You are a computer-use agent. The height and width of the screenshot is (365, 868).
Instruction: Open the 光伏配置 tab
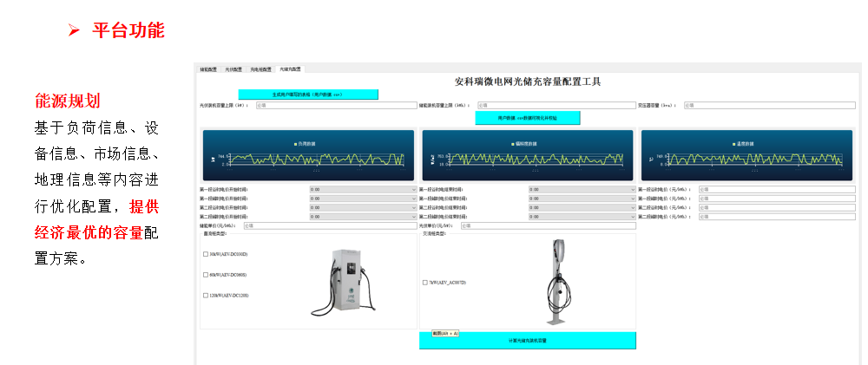[233, 68]
